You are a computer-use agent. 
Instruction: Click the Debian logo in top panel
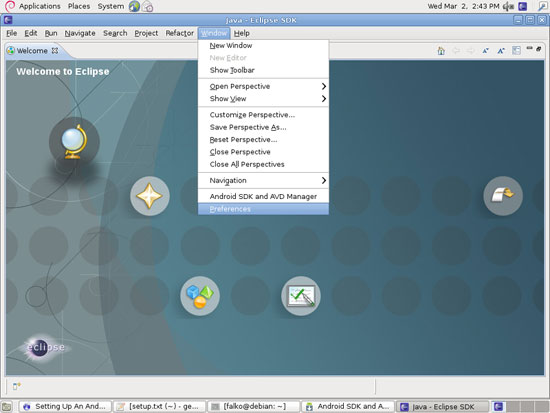[x=9, y=6]
